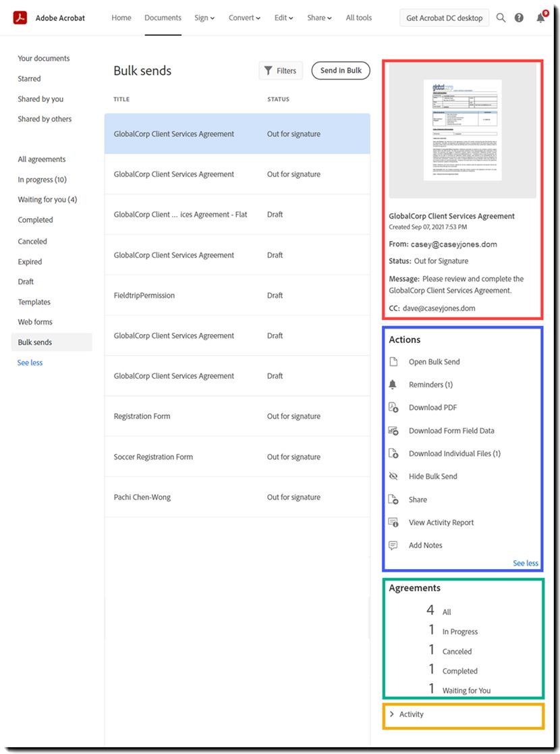Sort by the TITLE column header
The image size is (560, 754).
(x=121, y=99)
